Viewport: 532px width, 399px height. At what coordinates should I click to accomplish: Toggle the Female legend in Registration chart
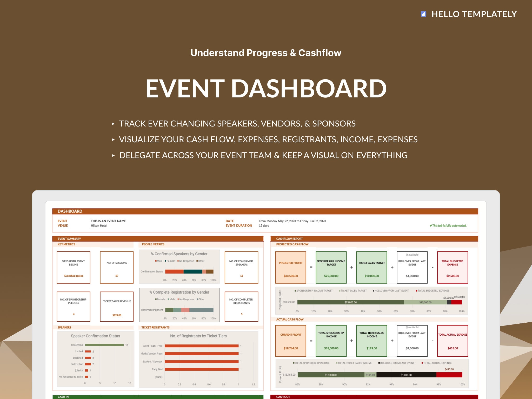coord(160,299)
